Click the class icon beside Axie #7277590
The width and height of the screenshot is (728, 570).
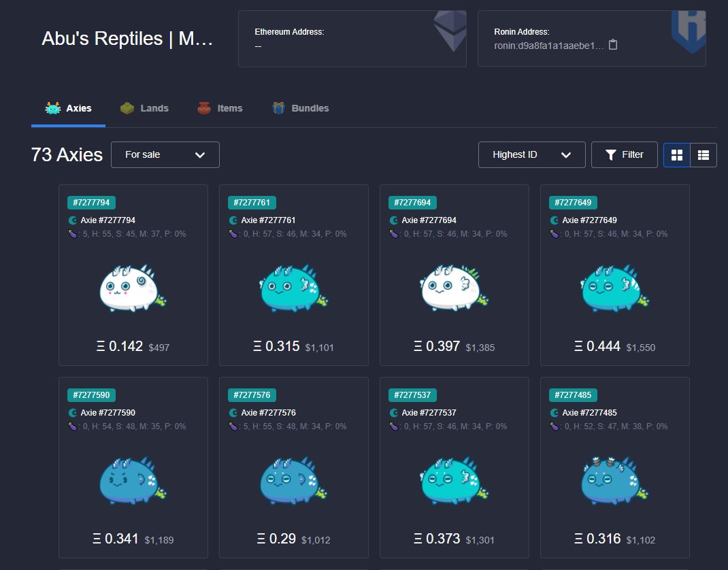(x=72, y=413)
